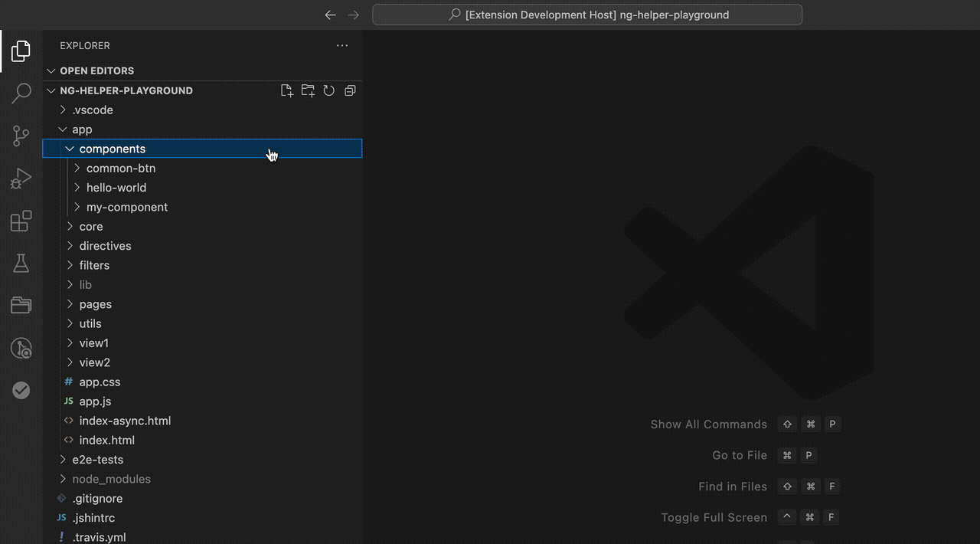The width and height of the screenshot is (980, 544).
Task: Expand the view1 folder
Action: 202,343
